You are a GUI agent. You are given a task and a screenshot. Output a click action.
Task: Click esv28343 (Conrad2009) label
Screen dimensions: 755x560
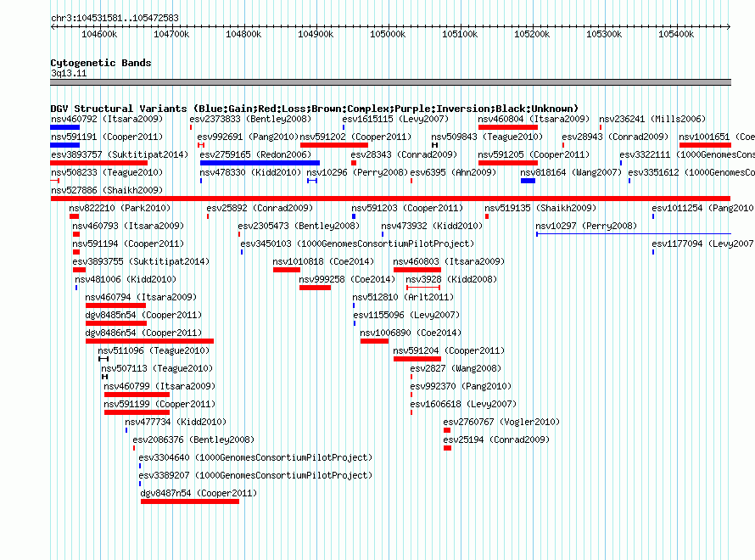point(404,154)
